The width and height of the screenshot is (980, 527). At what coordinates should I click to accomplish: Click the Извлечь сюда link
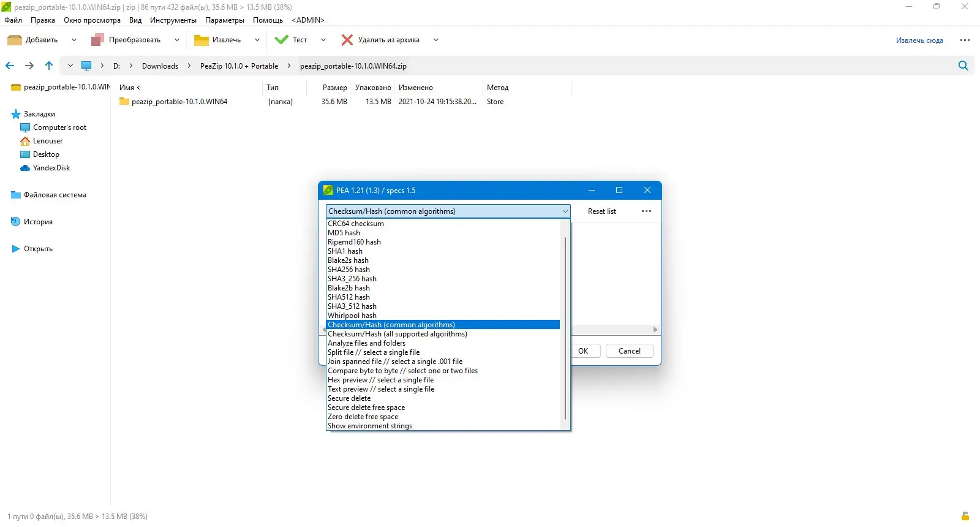919,40
